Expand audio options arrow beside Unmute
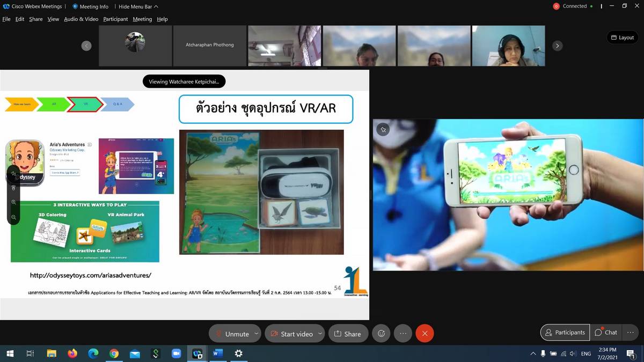The width and height of the screenshot is (644, 362). 256,334
